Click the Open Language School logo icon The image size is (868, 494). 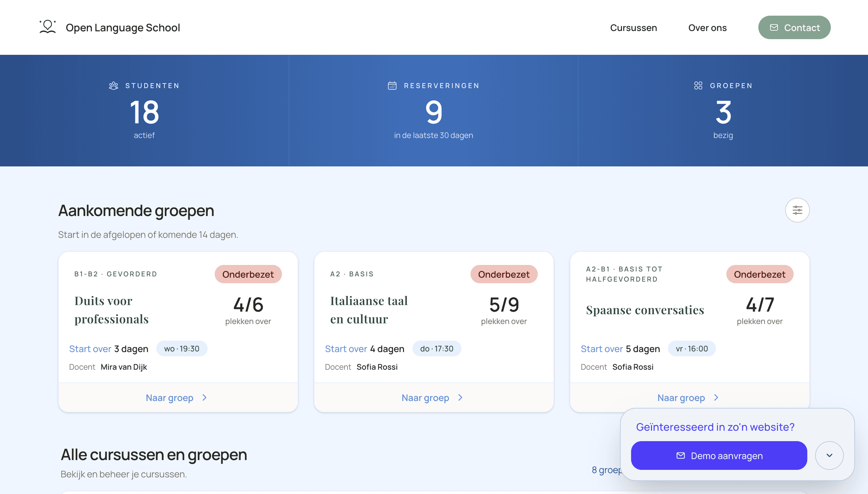(48, 27)
